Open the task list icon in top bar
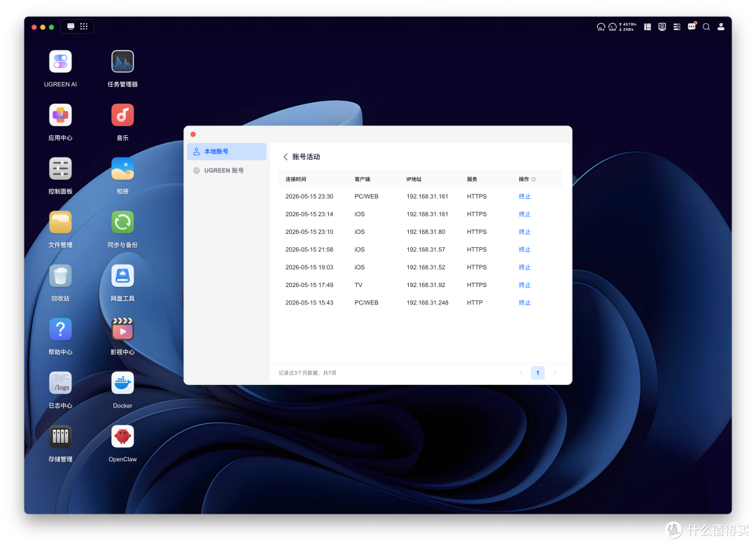 (x=677, y=27)
